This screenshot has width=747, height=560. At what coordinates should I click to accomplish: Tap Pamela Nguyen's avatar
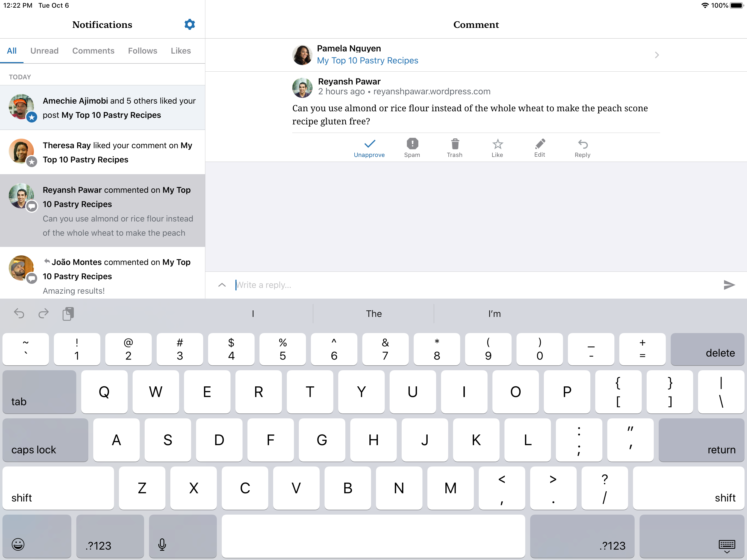tap(302, 55)
